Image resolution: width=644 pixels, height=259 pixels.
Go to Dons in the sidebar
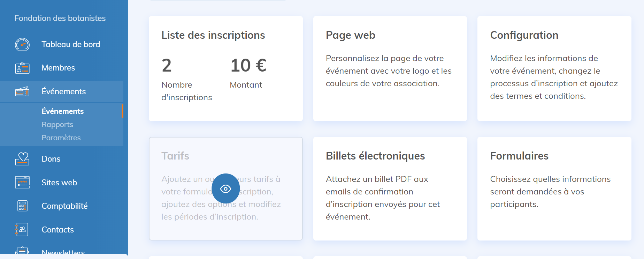[51, 159]
